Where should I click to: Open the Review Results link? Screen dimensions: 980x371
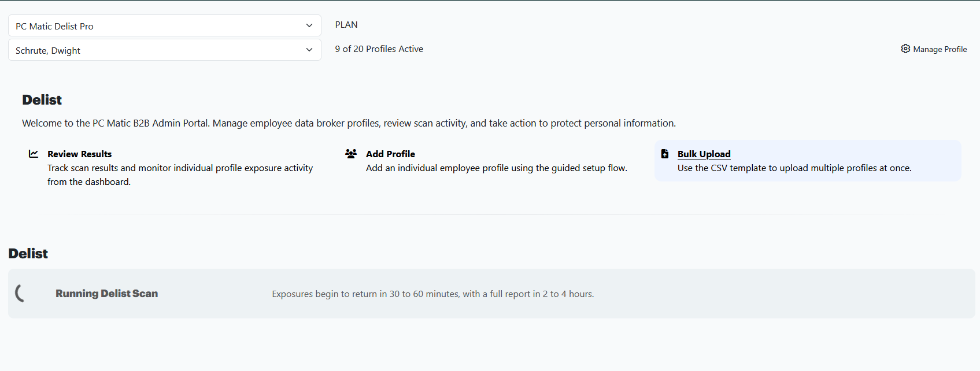79,154
